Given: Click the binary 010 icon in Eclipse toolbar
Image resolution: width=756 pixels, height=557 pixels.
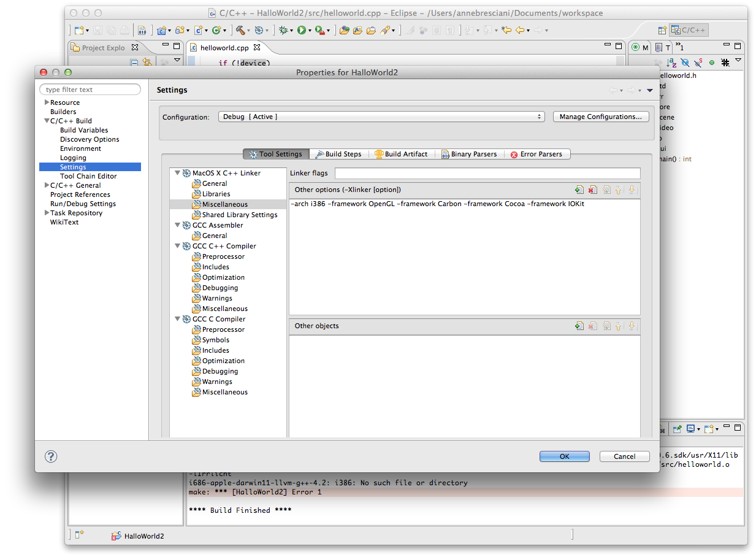Looking at the screenshot, I should coord(142,29).
